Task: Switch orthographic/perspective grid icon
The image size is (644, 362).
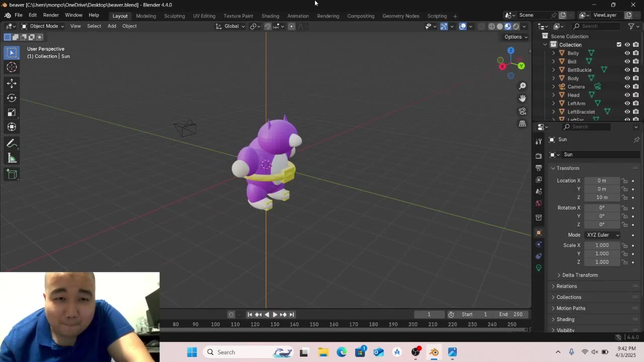Action: [x=522, y=124]
